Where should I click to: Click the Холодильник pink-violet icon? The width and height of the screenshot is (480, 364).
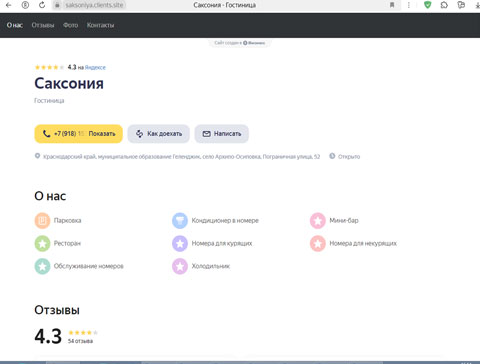click(x=180, y=266)
